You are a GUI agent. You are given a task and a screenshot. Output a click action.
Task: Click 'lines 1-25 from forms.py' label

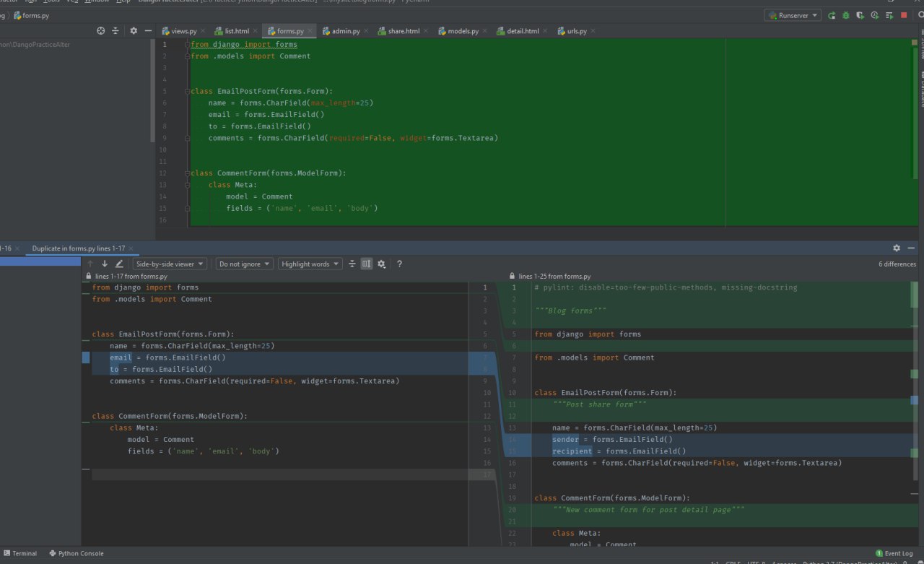pyautogui.click(x=554, y=277)
